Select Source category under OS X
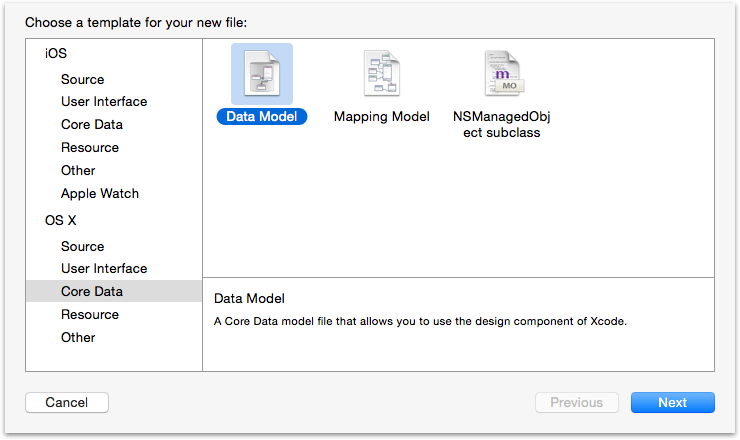 tap(82, 246)
